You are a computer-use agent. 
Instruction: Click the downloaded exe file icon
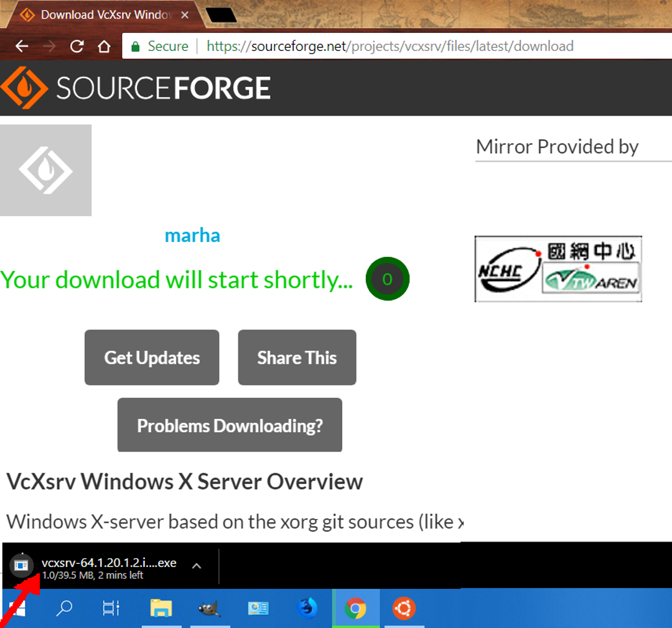(x=21, y=565)
